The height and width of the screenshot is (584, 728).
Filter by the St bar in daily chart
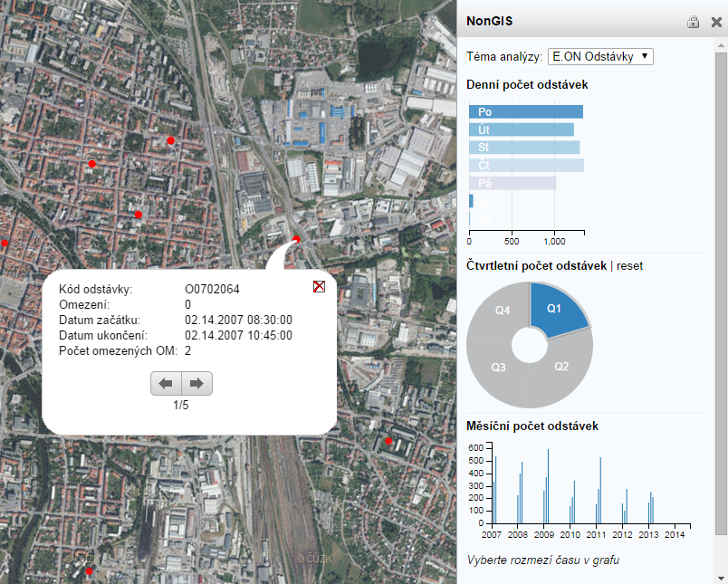tap(524, 148)
